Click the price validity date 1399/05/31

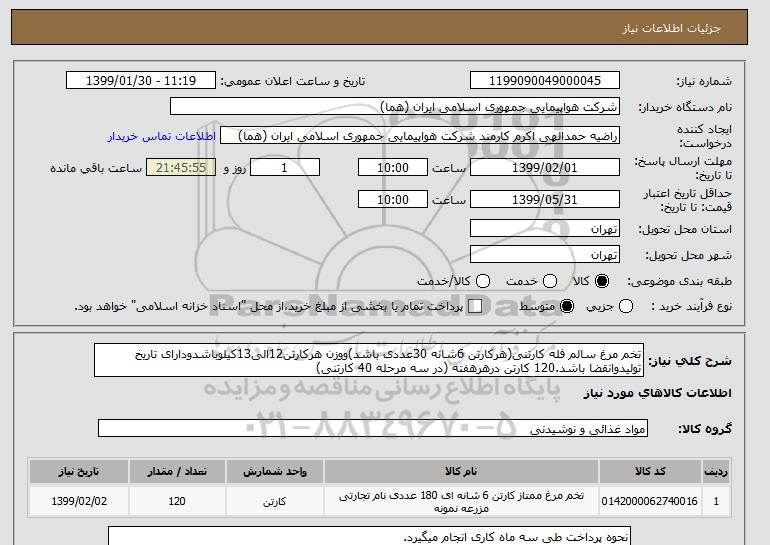tap(545, 199)
